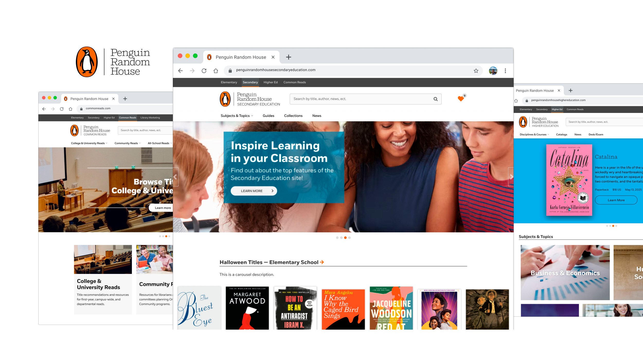Screen dimensions: 643x364
Task: Click forward arrow in Common Reads browser
Action: tap(53, 109)
